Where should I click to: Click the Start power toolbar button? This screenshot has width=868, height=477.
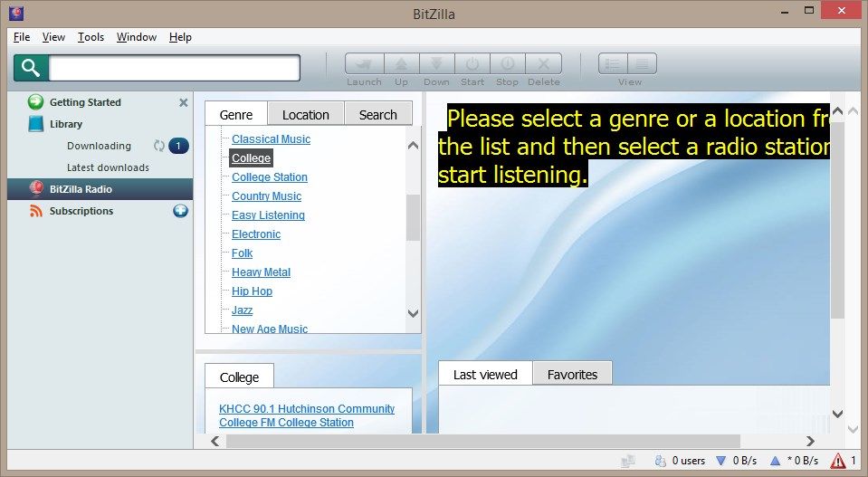[x=472, y=63]
